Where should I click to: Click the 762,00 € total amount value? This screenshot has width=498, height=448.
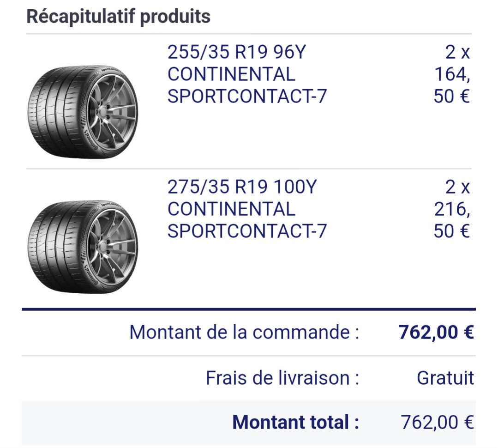click(x=437, y=422)
